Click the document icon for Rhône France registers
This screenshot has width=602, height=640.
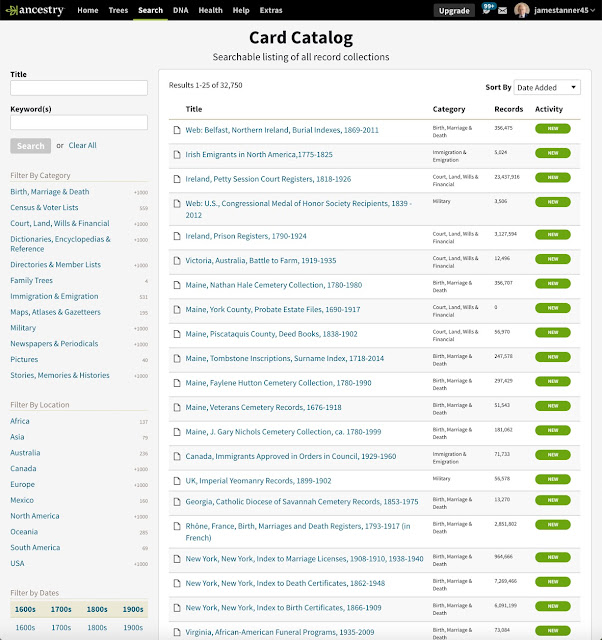[177, 527]
